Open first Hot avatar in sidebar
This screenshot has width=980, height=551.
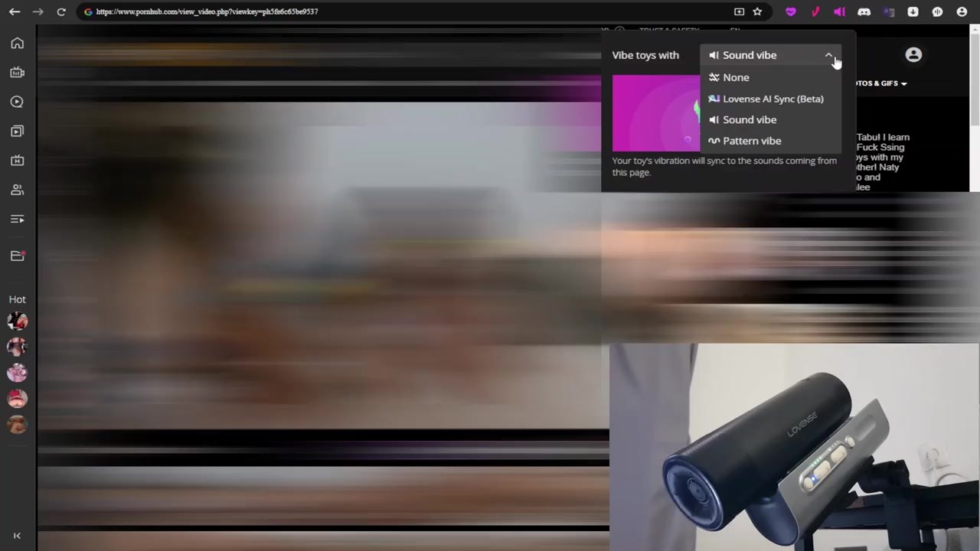17,321
